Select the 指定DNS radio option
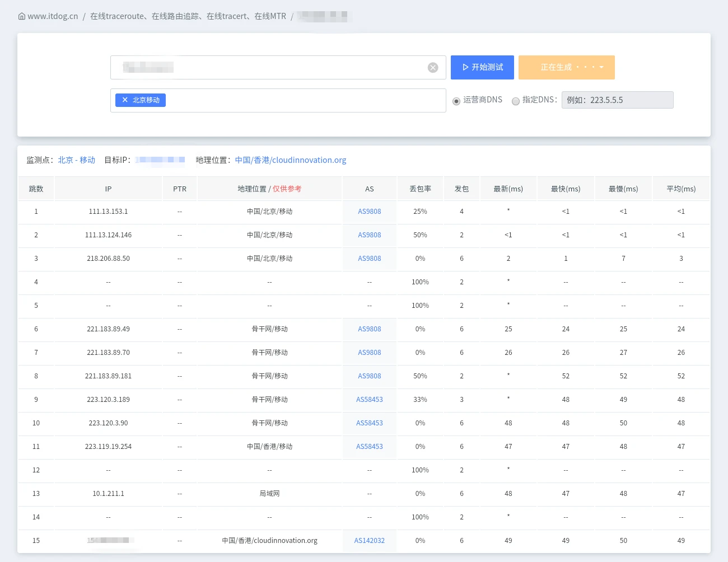Image resolution: width=728 pixels, height=562 pixels. pyautogui.click(x=515, y=101)
